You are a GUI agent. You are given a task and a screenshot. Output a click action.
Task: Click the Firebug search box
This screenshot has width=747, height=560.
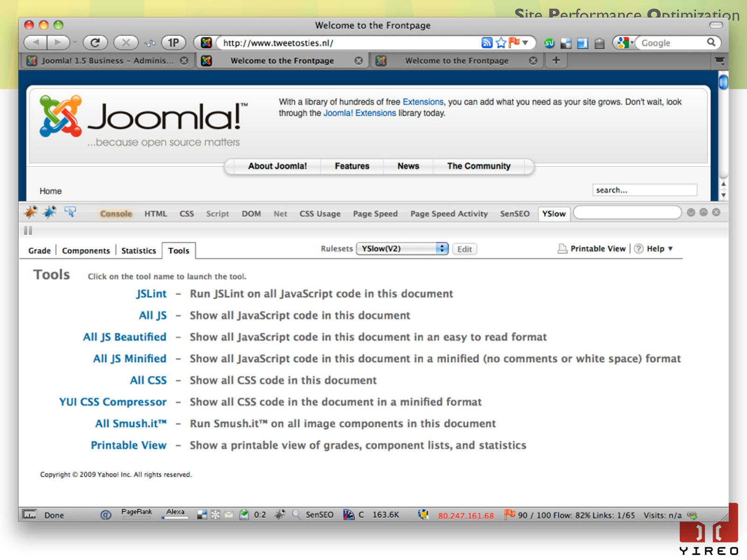coord(627,213)
